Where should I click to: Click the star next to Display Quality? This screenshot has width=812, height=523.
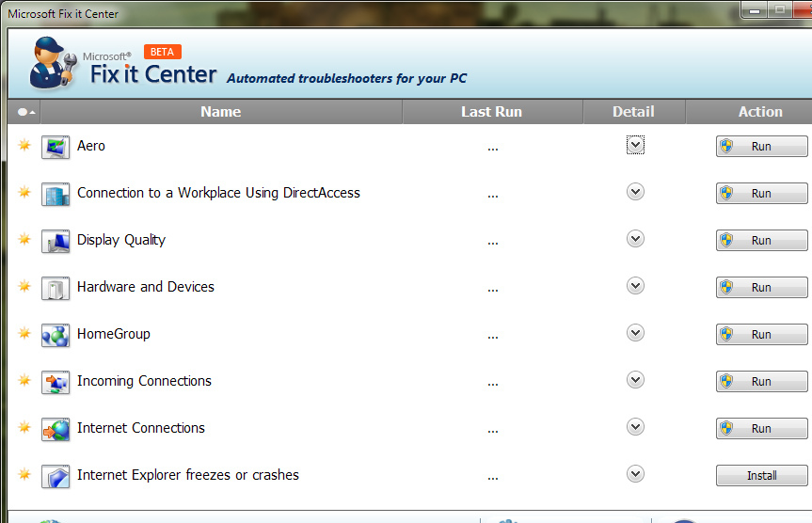(x=24, y=239)
